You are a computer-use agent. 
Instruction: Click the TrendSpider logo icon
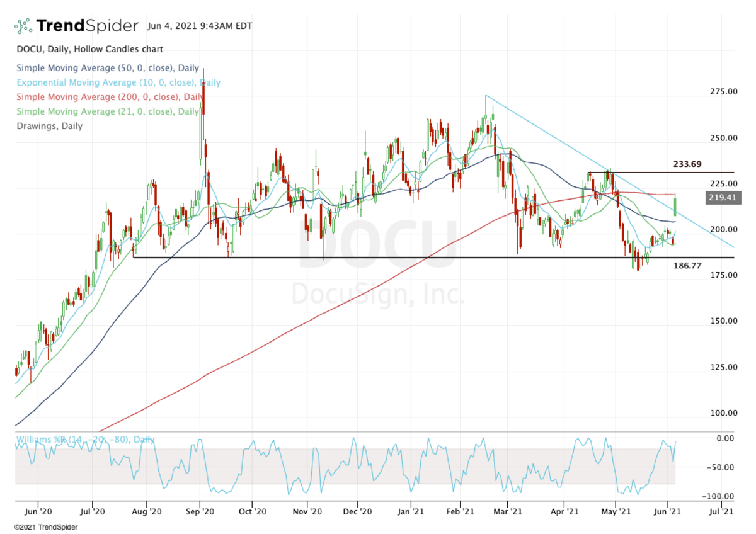(x=23, y=26)
